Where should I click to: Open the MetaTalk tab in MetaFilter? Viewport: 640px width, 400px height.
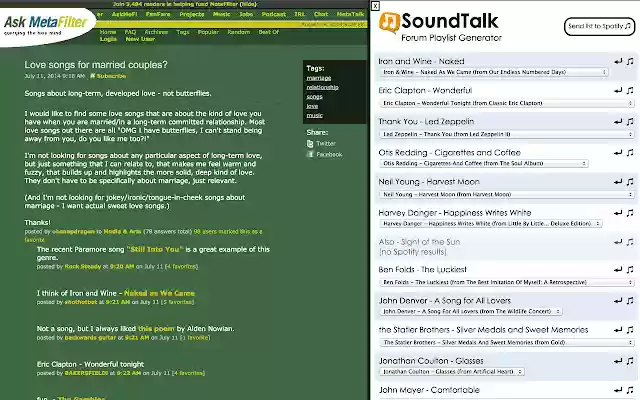click(x=350, y=14)
